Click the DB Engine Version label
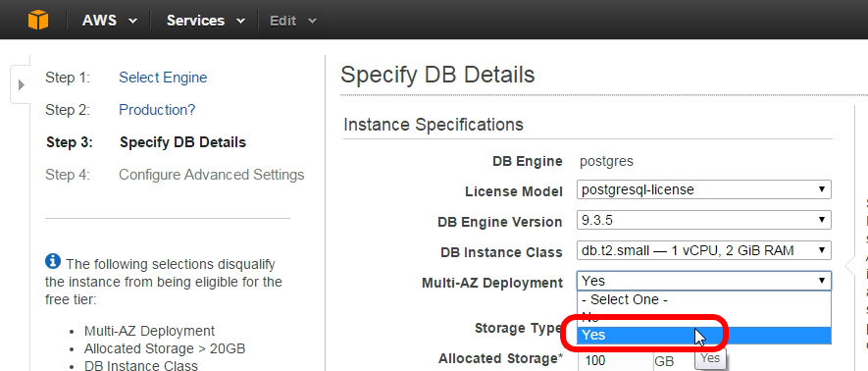The height and width of the screenshot is (371, 868). click(500, 222)
